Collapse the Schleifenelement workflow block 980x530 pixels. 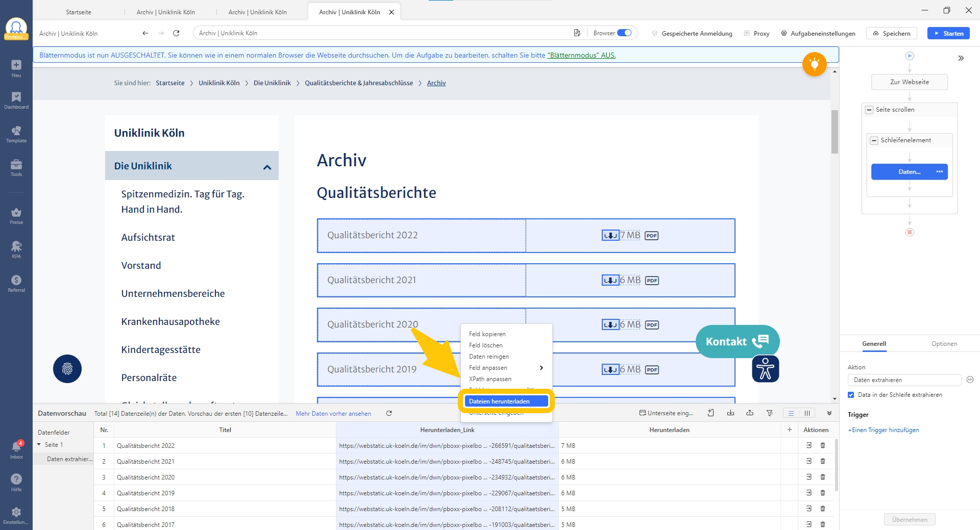click(x=874, y=140)
